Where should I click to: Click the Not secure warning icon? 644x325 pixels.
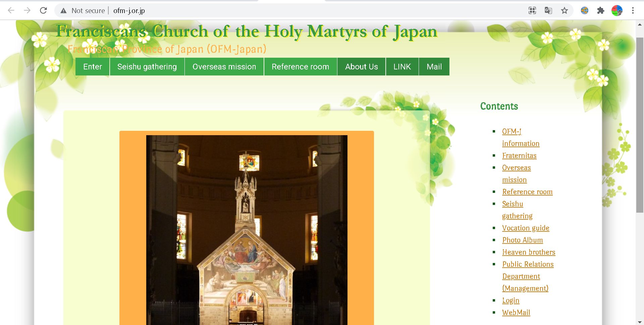[63, 11]
